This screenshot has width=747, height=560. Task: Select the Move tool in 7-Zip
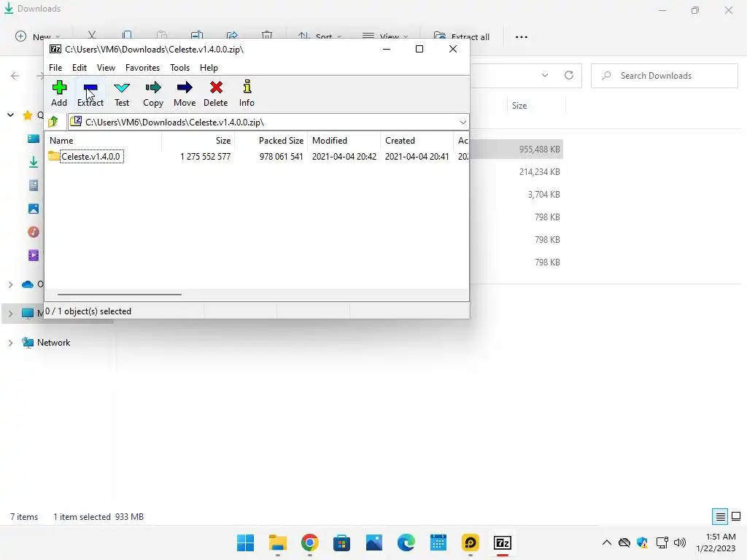click(x=185, y=93)
